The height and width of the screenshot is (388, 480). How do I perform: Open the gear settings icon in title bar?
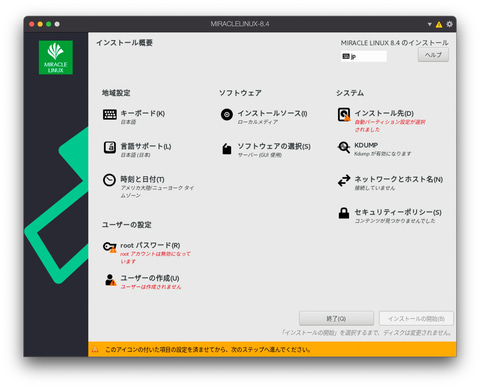pyautogui.click(x=449, y=24)
